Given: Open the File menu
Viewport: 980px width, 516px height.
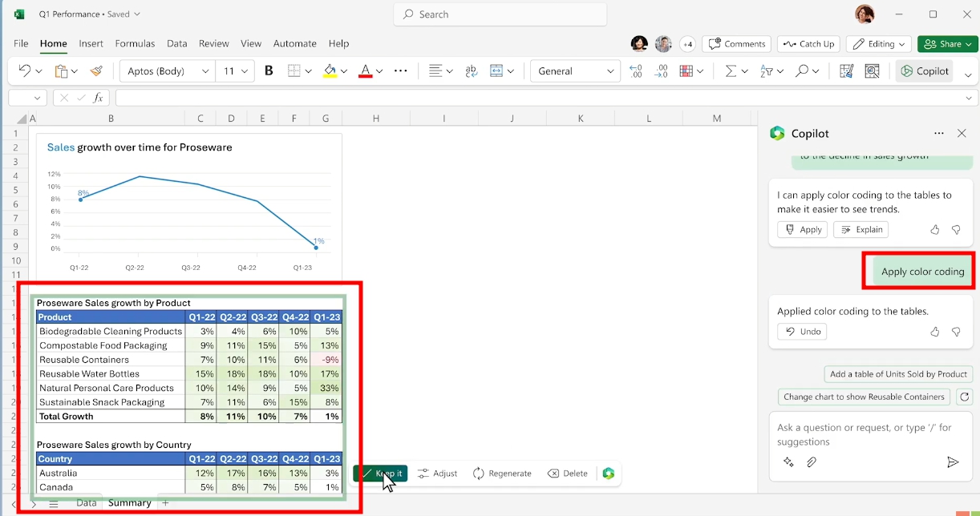Looking at the screenshot, I should coord(21,44).
